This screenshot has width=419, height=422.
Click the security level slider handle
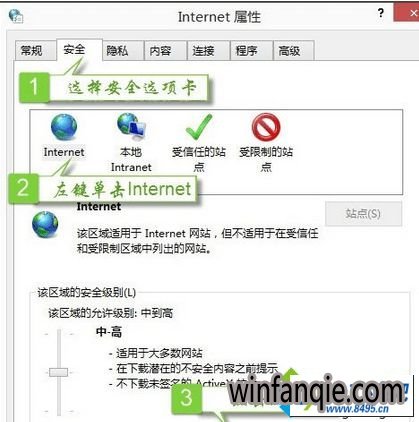tap(58, 372)
